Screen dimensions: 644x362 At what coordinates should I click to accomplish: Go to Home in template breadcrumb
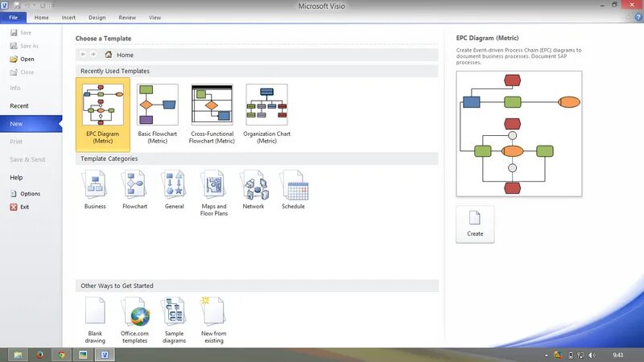(x=119, y=55)
